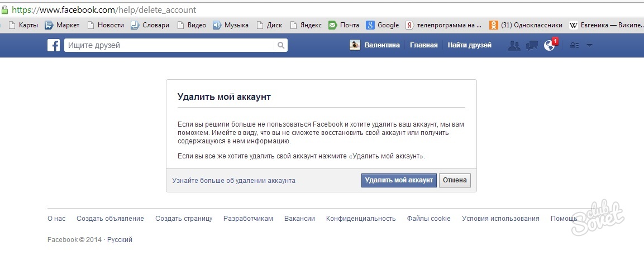Screen dimensions: 644x256
Task: Open the messages icon
Action: pyautogui.click(x=532, y=46)
